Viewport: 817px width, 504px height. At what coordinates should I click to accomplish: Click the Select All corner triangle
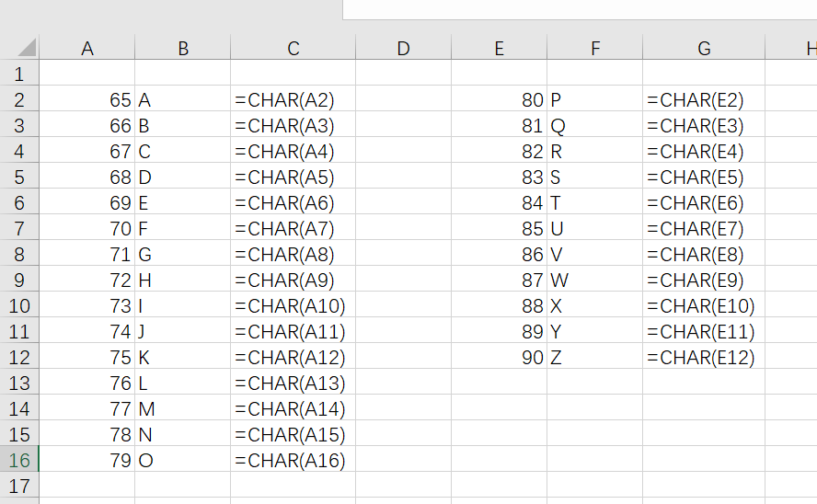tap(26, 48)
